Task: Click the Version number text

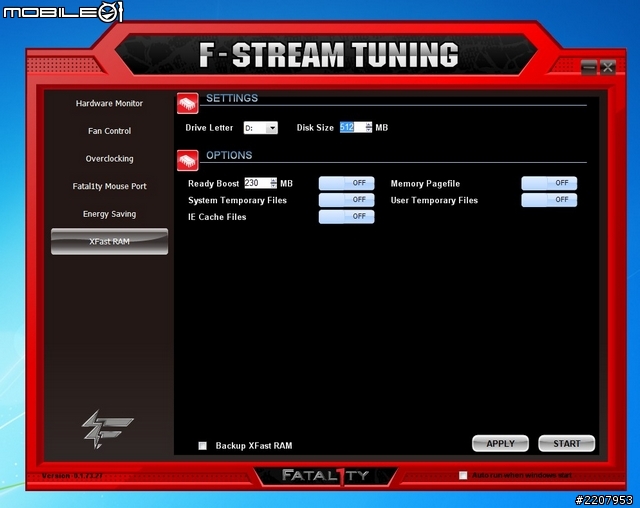Action: point(72,476)
